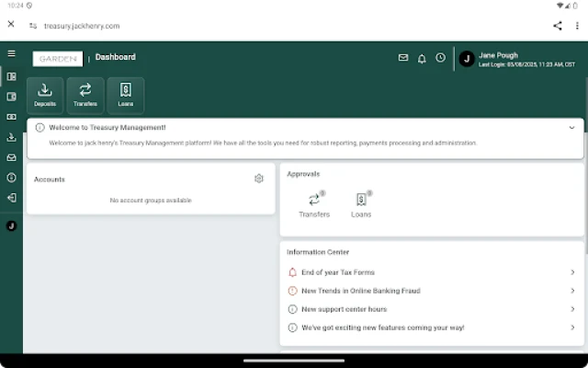
Task: Expand the End of year Tax Forms item
Action: [x=432, y=272]
